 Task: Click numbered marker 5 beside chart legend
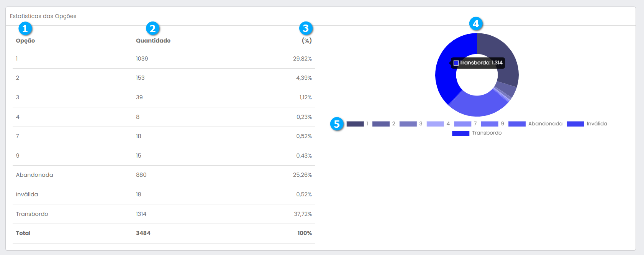coord(337,124)
